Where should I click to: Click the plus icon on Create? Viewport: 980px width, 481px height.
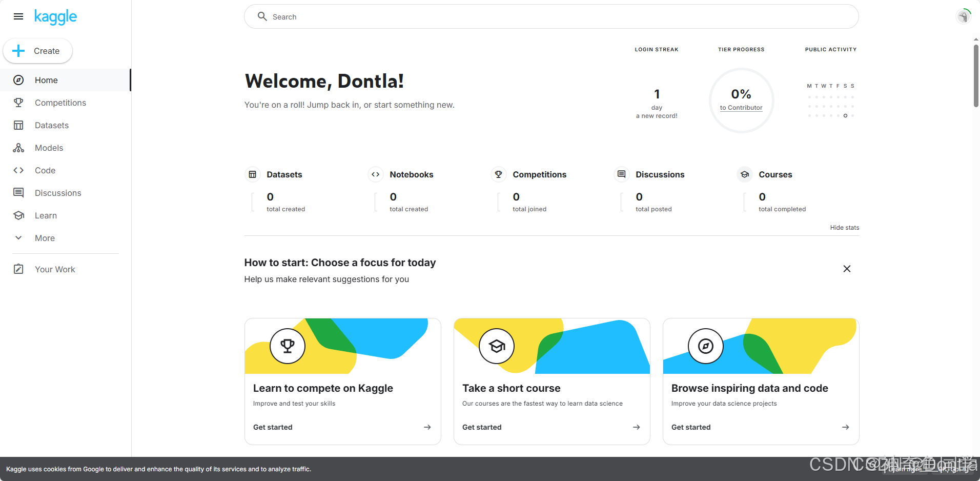point(18,51)
